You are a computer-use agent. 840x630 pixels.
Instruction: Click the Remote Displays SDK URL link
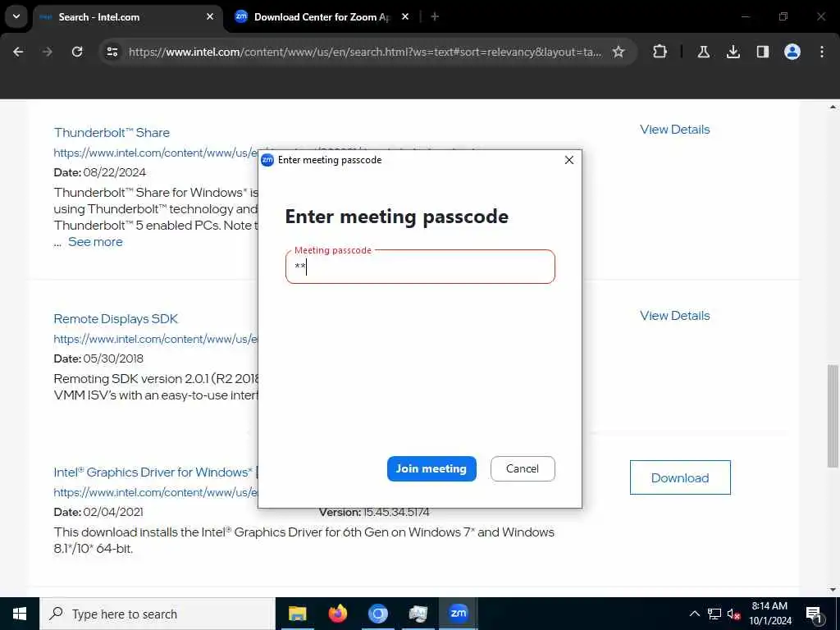[155, 339]
